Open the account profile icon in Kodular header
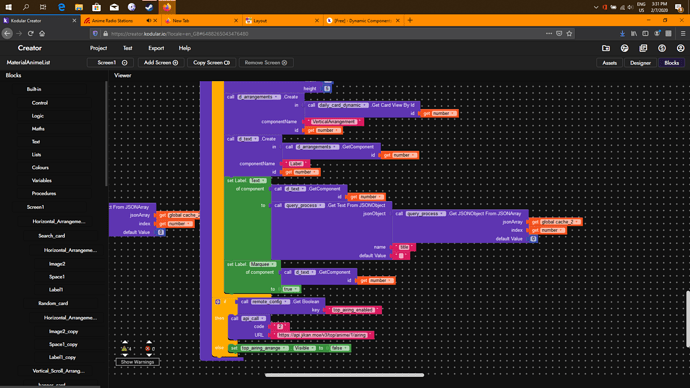The width and height of the screenshot is (690, 388). coord(680,48)
